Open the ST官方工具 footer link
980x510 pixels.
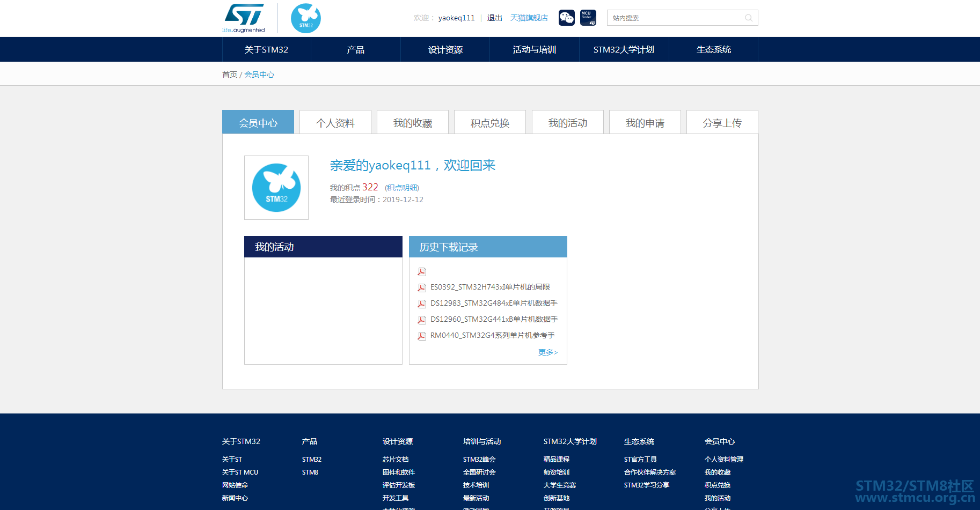640,460
